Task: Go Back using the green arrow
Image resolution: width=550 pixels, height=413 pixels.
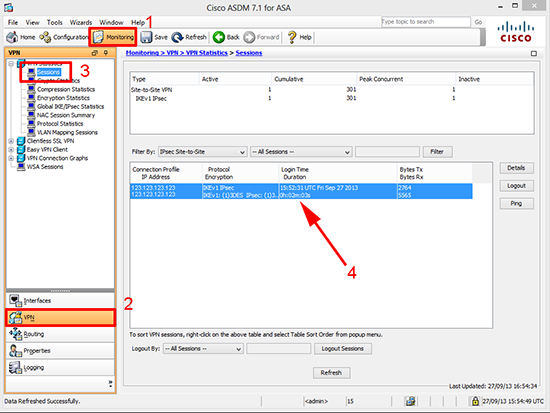Action: 219,37
